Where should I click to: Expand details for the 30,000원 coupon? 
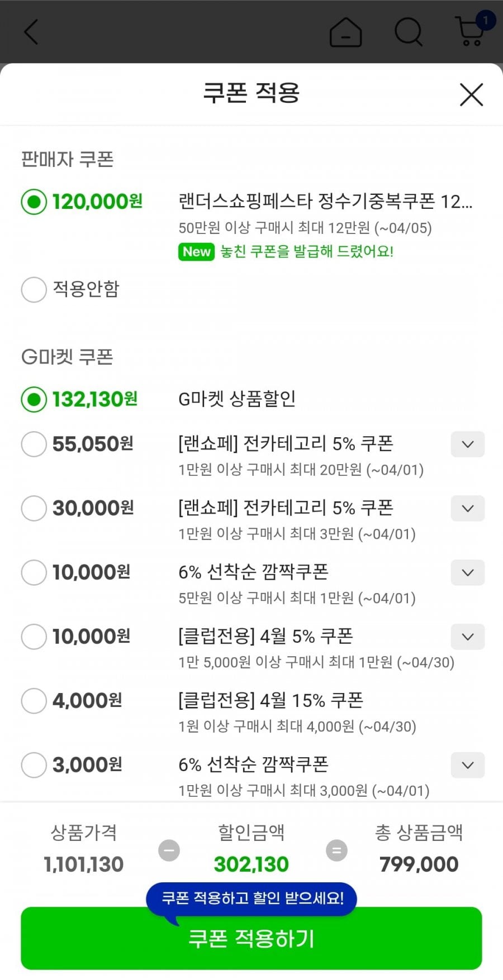(468, 508)
